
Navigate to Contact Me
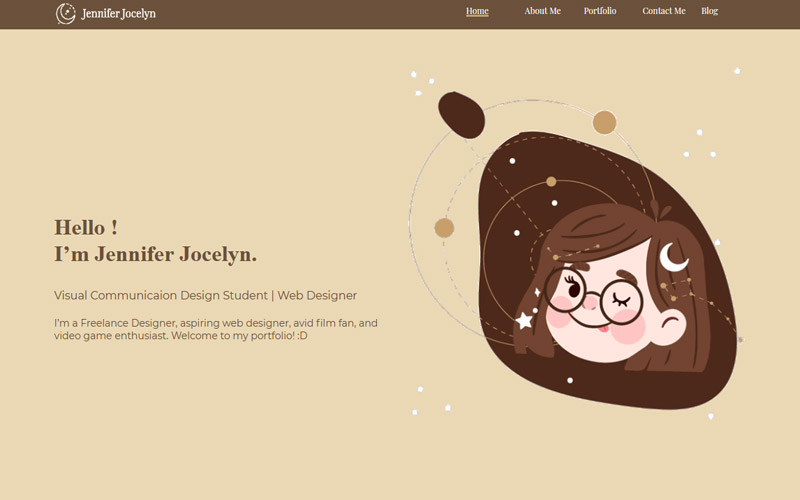pyautogui.click(x=663, y=11)
